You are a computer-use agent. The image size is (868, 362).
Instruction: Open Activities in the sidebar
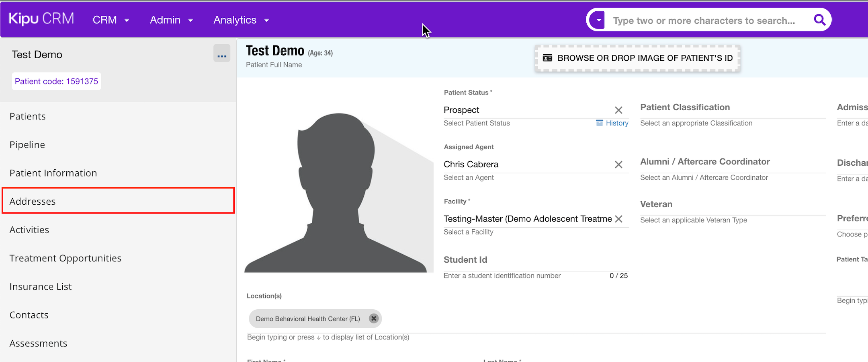[x=118, y=230]
